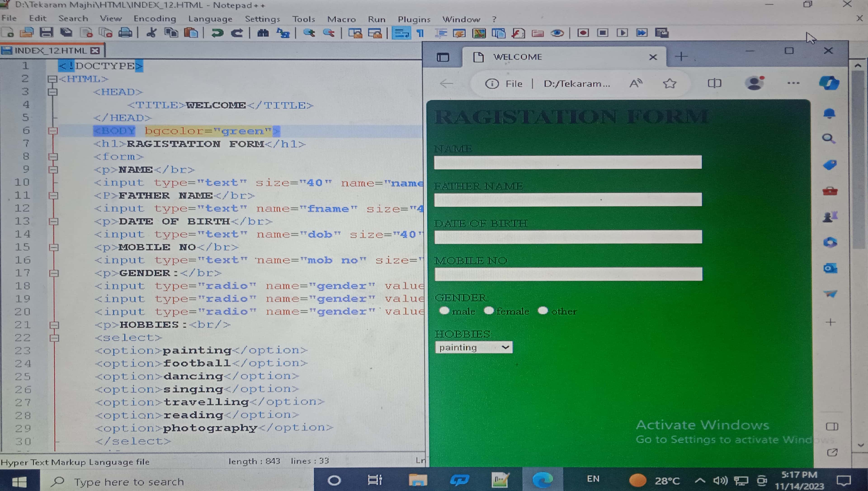The height and width of the screenshot is (491, 868).
Task: Select the female gender radio button
Action: 489,310
